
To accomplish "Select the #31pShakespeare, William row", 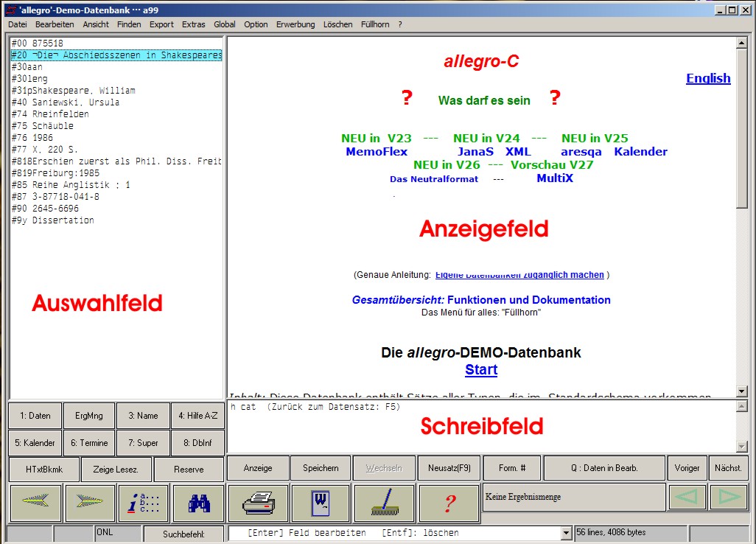I will 116,90.
